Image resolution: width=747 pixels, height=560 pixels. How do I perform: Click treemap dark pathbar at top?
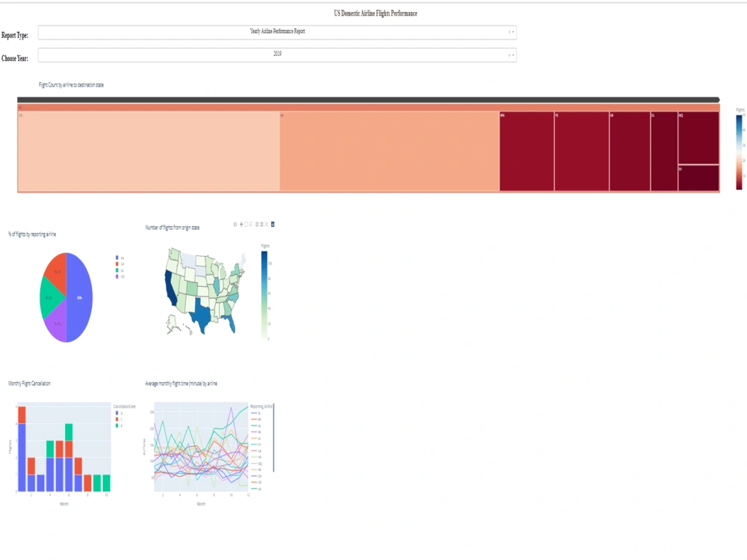(x=368, y=99)
